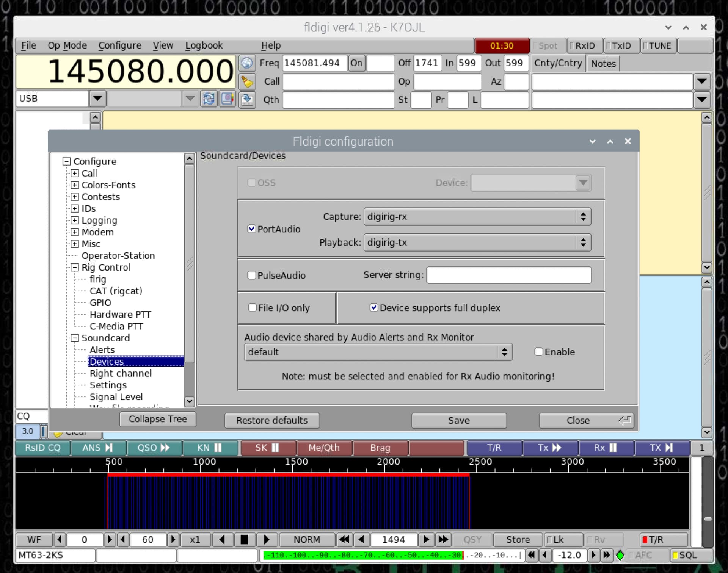The width and height of the screenshot is (728, 573).
Task: Click the PulseAudio Server string field
Action: (509, 275)
